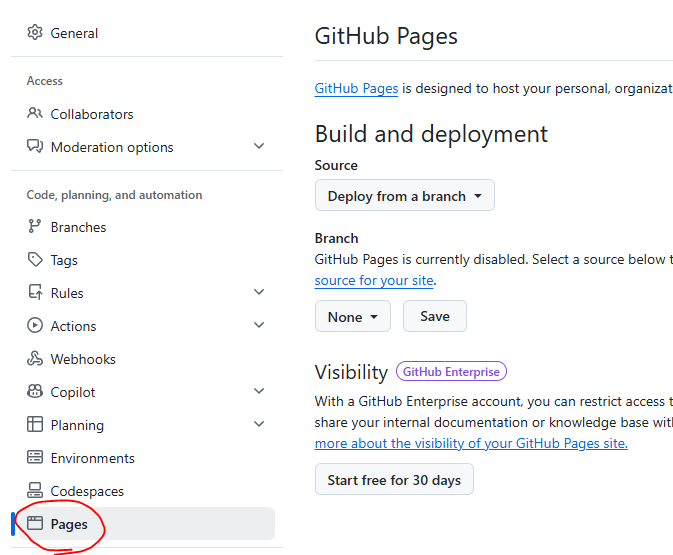Click the Pages browser-window icon
Screen dimensions: 673x555
(35, 523)
